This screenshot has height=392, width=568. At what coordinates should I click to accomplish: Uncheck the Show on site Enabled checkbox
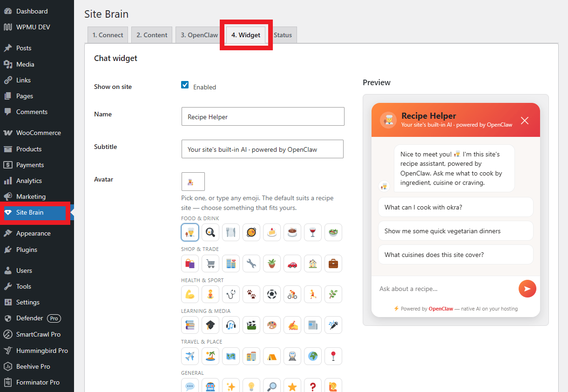point(185,85)
